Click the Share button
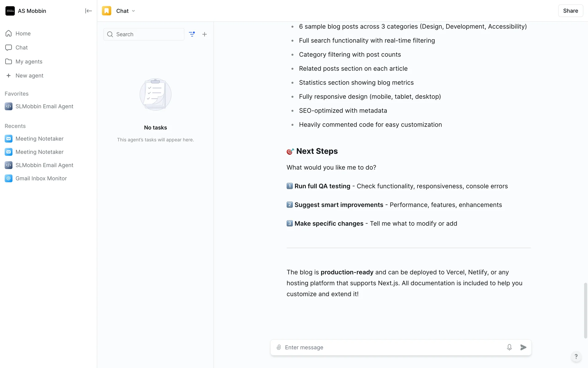 coord(570,11)
